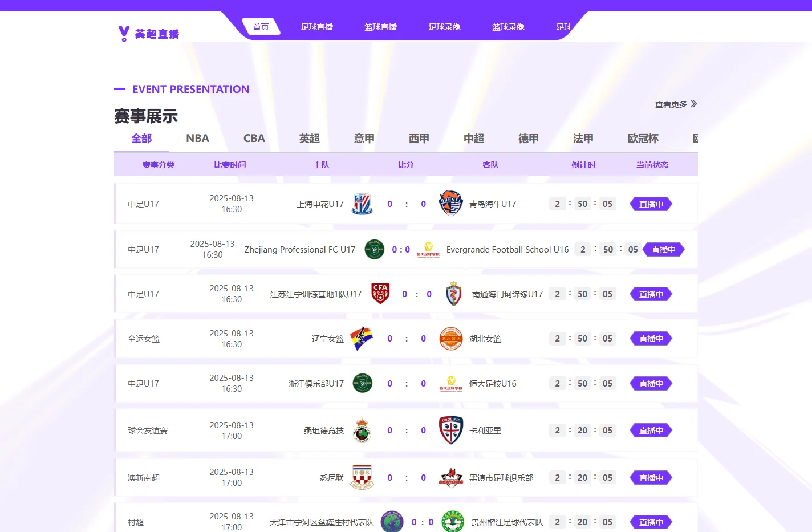The width and height of the screenshot is (812, 532).
Task: Click the 贵州榕江足球代表队 team name
Action: (x=507, y=522)
